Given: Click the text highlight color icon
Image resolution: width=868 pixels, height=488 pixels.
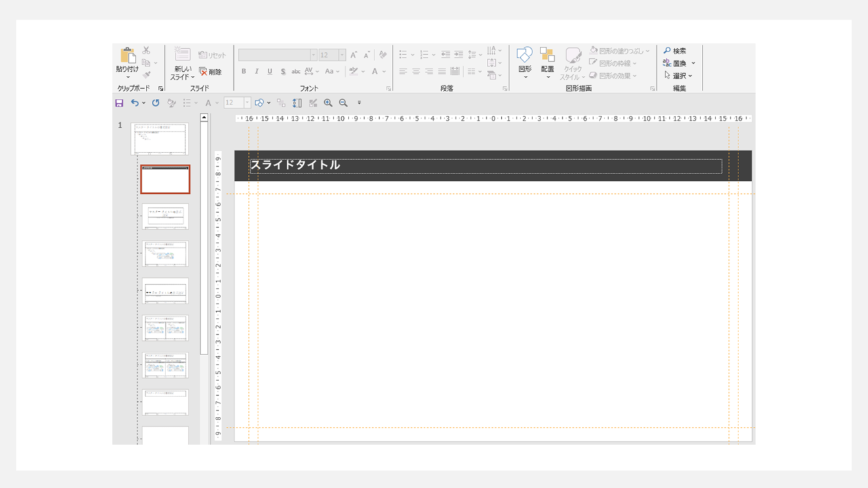Looking at the screenshot, I should 353,71.
